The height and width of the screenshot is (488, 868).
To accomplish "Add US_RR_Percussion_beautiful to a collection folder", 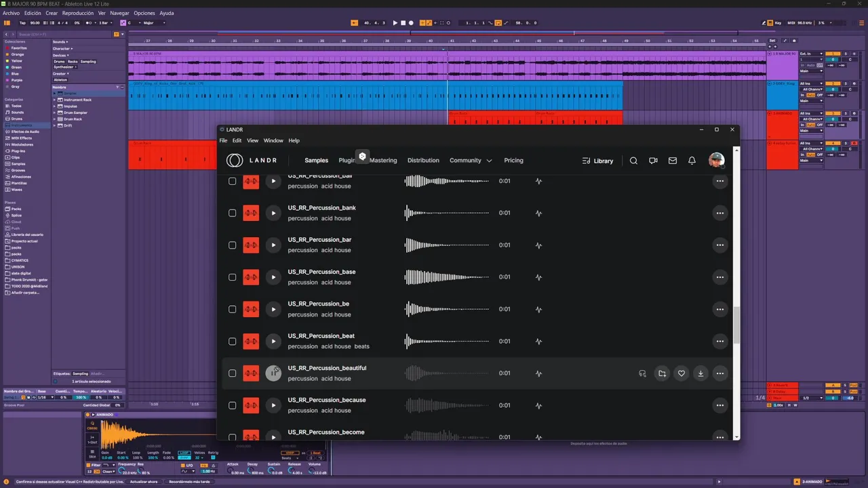I will coord(662,373).
